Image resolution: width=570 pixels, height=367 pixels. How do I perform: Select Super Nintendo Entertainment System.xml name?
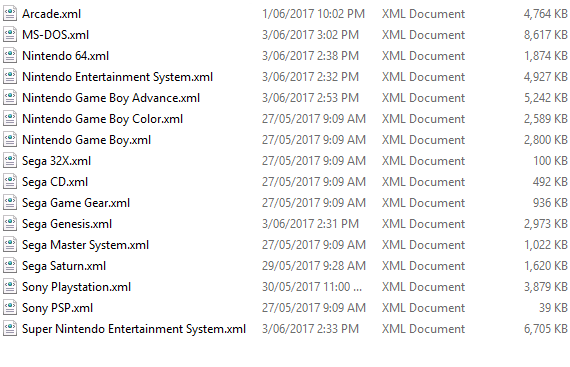coord(134,329)
